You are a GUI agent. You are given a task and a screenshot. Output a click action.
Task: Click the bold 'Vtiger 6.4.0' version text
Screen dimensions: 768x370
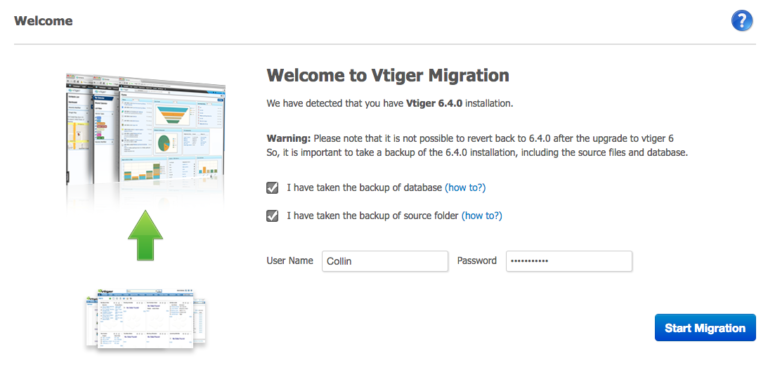[x=434, y=104]
